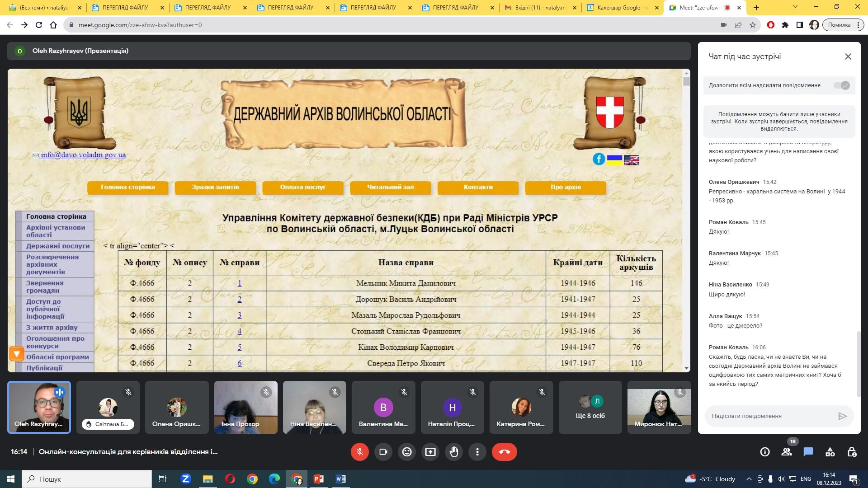Open more options three-dot menu
This screenshot has width=868, height=488.
[477, 452]
